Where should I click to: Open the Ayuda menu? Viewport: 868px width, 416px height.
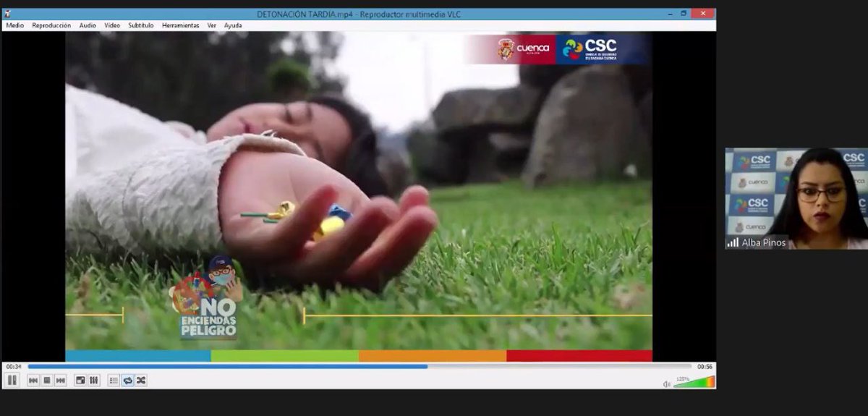point(233,25)
